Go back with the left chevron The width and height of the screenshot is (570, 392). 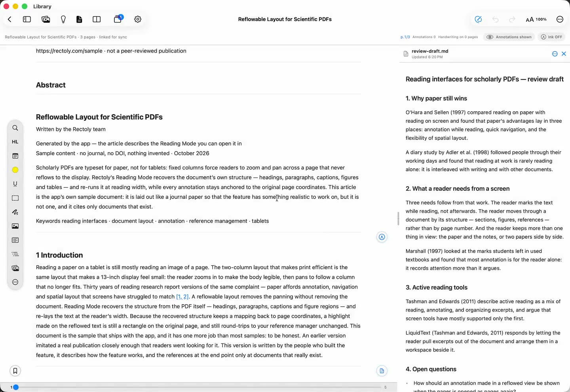point(9,19)
